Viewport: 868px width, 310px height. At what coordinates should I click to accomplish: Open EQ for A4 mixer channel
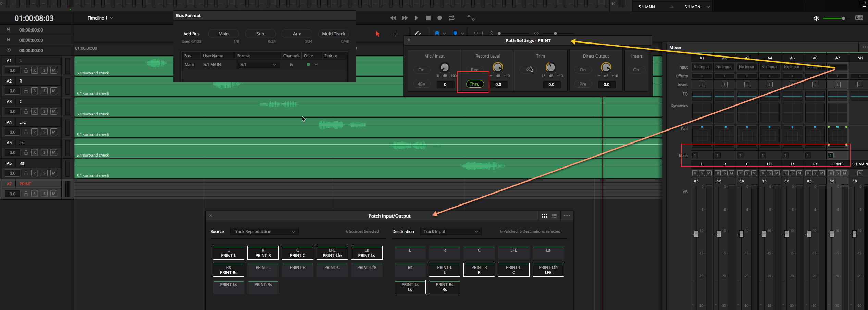tap(770, 96)
